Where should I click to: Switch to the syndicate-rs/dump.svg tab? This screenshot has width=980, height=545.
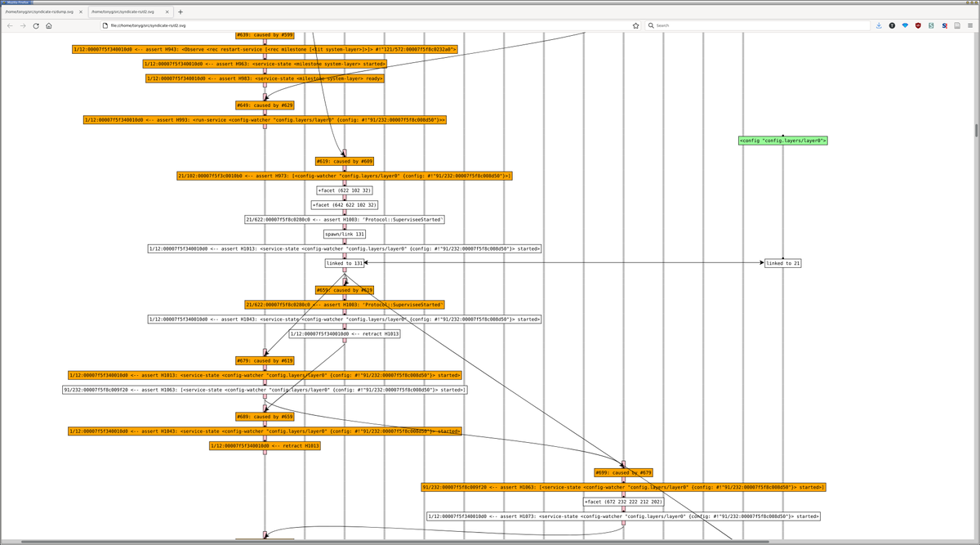(39, 12)
